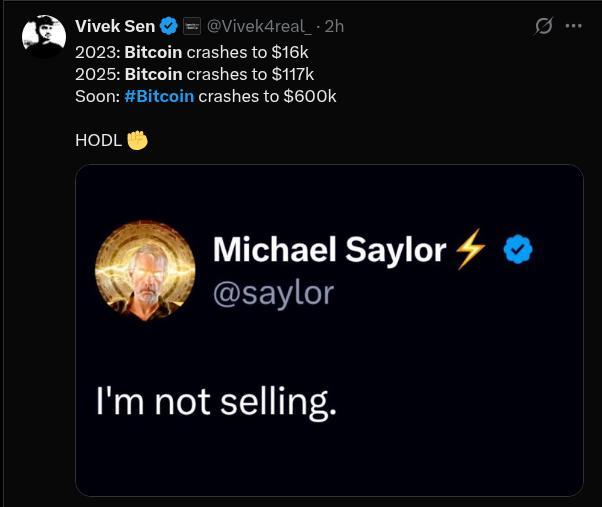This screenshot has height=507, width=602.
Task: Click the raised fist emoji after HODL
Action: (137, 140)
